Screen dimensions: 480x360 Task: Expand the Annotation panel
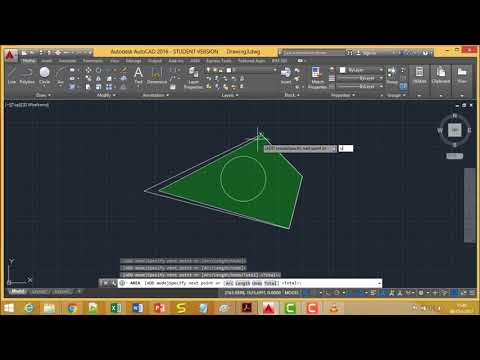156,95
